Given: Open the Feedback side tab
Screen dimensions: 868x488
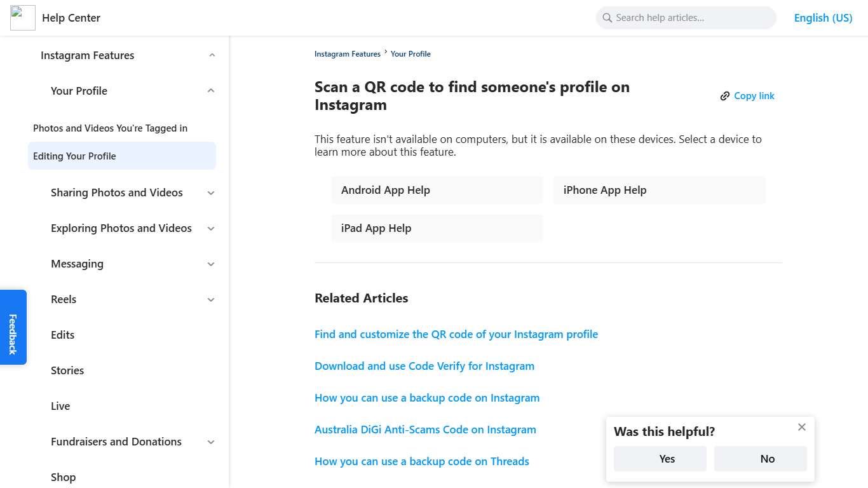Looking at the screenshot, I should pos(13,327).
